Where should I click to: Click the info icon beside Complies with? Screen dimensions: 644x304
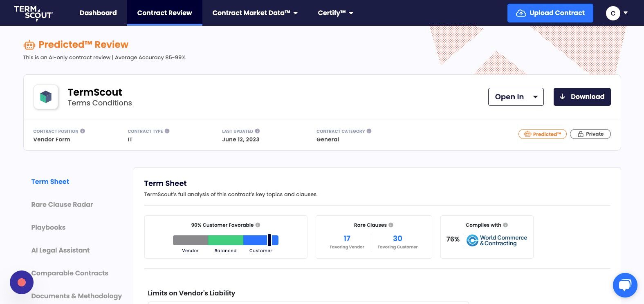[x=505, y=225]
